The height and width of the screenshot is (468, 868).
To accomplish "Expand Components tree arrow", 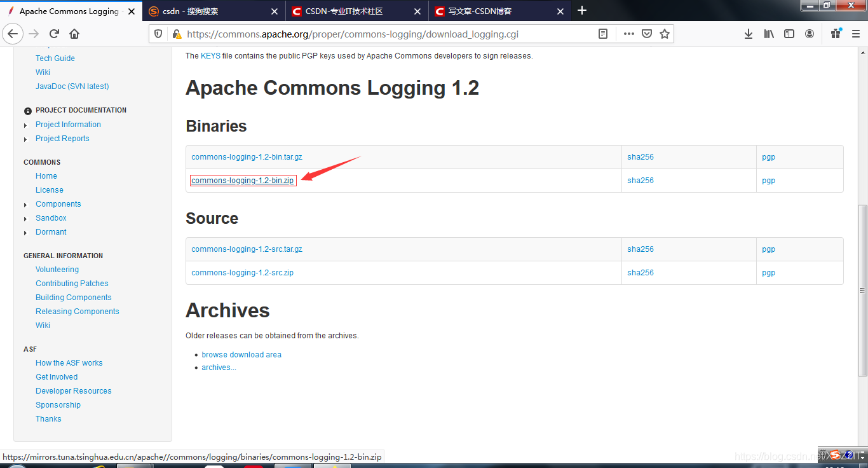I will tap(25, 205).
